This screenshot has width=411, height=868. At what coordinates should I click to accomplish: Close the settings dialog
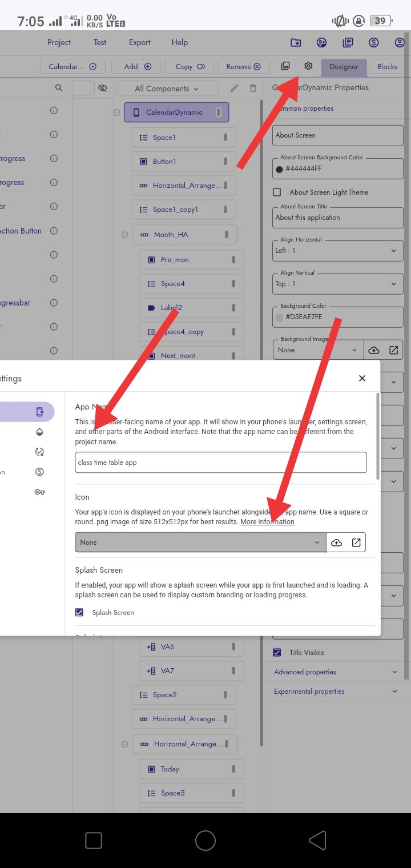(362, 378)
